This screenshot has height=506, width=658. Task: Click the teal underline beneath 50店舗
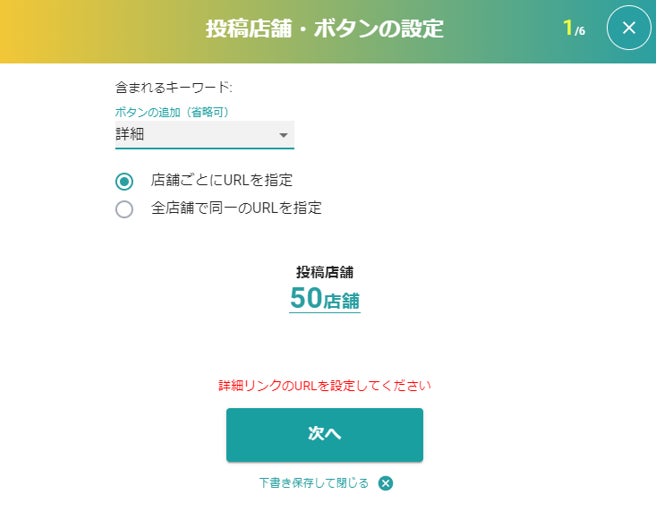(325, 313)
